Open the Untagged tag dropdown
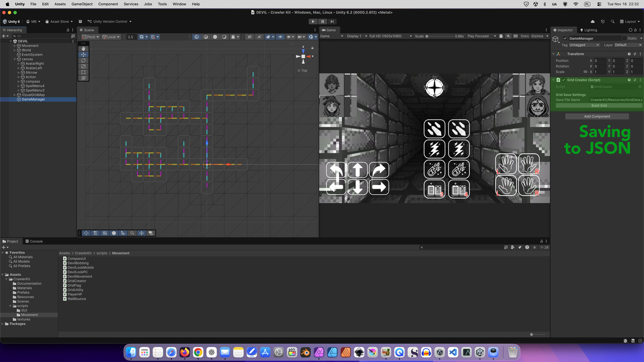 (584, 45)
